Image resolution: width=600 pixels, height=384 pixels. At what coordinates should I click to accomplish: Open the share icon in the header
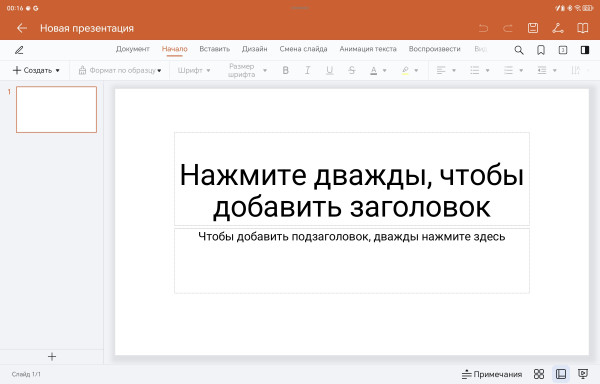[558, 28]
